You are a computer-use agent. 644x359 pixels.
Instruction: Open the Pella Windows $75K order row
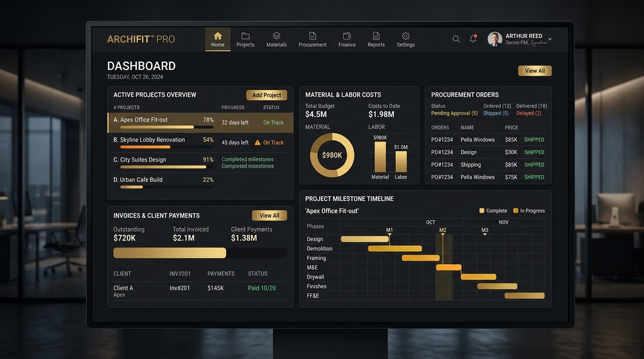click(x=488, y=177)
